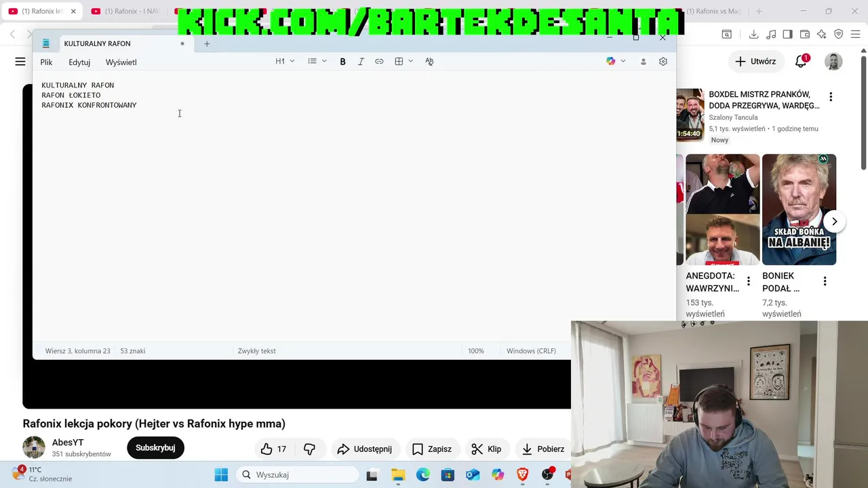This screenshot has height=488, width=868.
Task: Open options for BOXDEL MISTRZ PRANKÓW video
Action: click(831, 97)
